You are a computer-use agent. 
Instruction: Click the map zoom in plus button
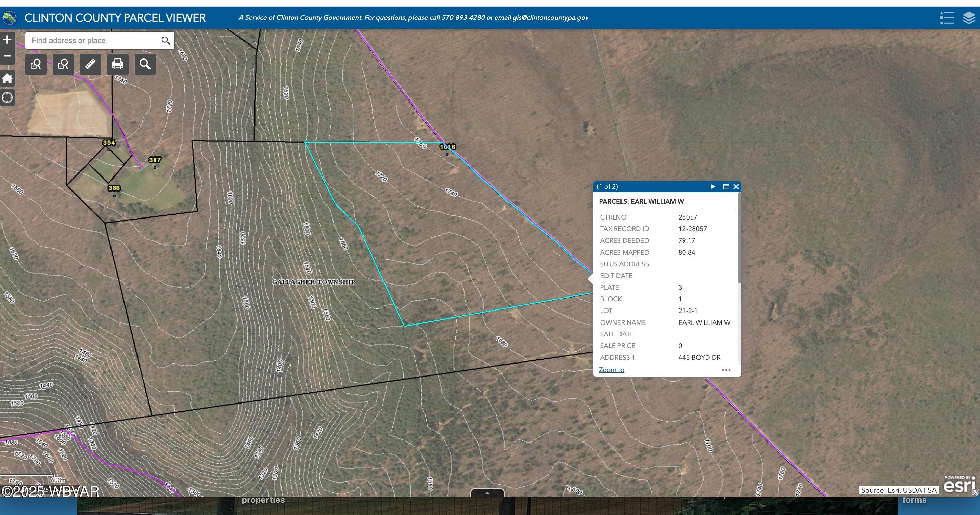7,40
